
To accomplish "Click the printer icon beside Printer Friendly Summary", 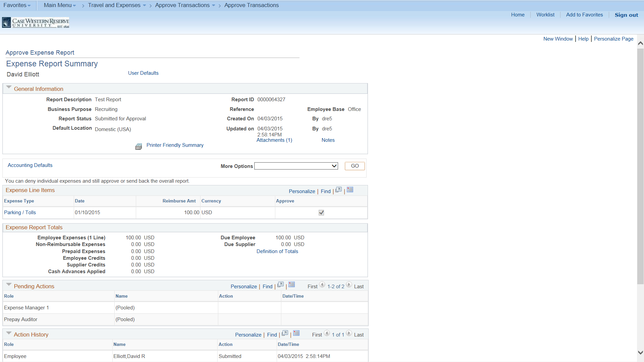I will [138, 146].
